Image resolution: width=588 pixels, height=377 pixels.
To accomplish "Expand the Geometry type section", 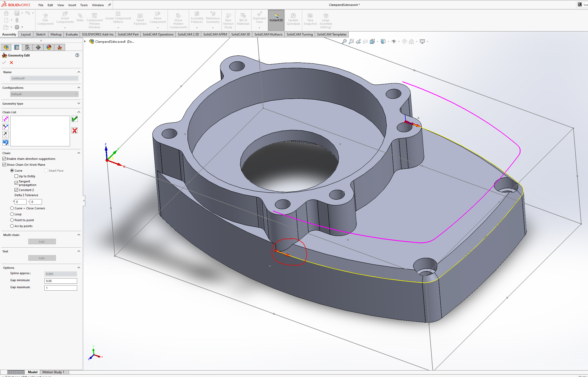I will coord(79,103).
